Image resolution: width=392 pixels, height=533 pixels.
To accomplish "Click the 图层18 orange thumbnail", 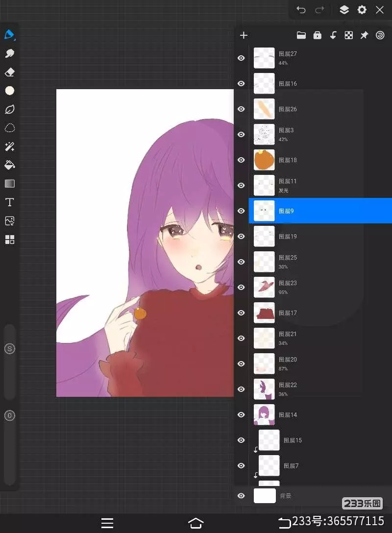I will tap(264, 160).
